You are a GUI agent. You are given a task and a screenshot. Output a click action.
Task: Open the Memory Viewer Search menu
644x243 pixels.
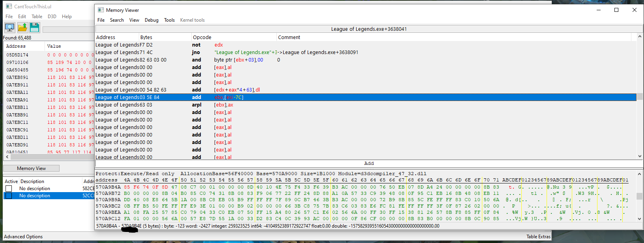[x=117, y=20]
